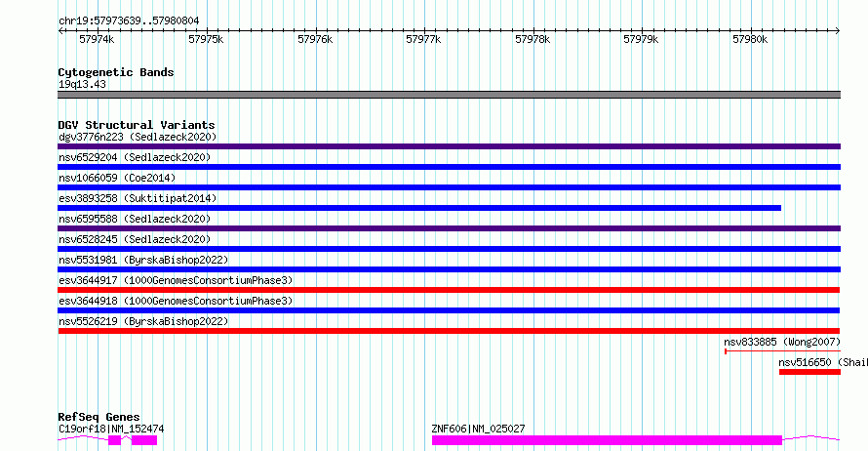The height and width of the screenshot is (451, 868).
Task: Click the nsv5526219 red variant bar
Action: coord(449,331)
